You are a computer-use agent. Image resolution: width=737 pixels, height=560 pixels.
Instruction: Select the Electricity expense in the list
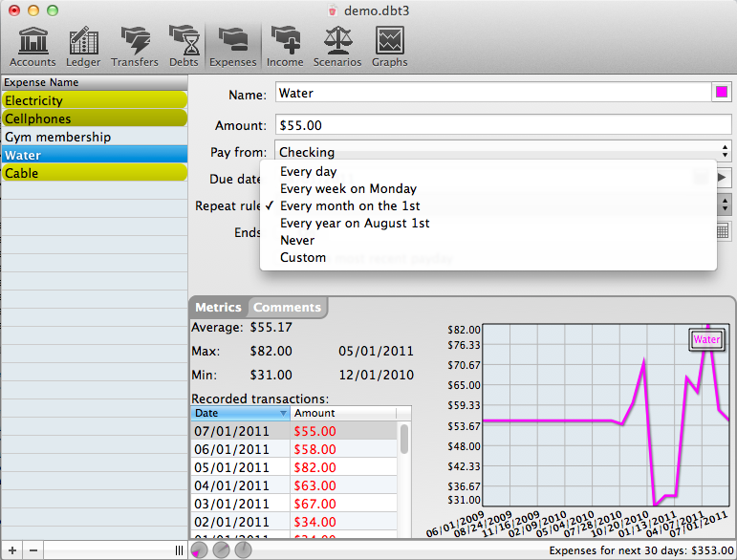point(94,100)
